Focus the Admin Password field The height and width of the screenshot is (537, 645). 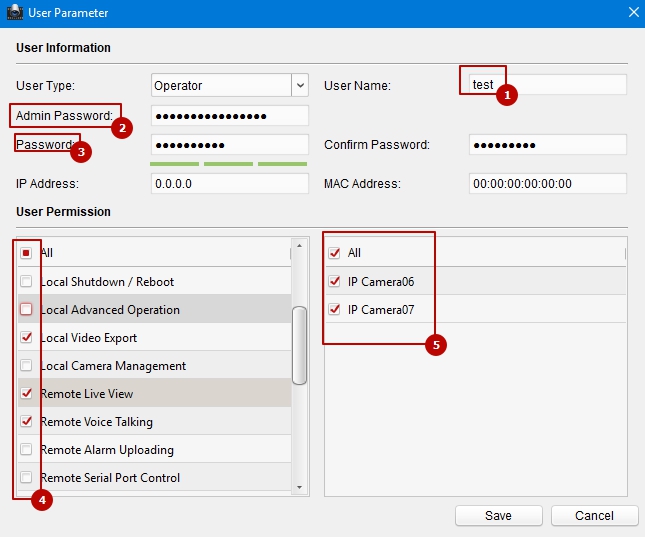click(x=229, y=116)
